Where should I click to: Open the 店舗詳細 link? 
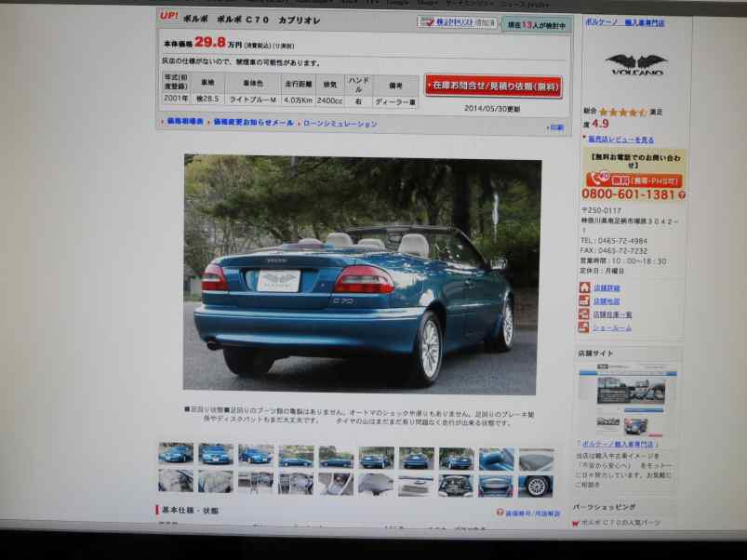click(x=607, y=287)
